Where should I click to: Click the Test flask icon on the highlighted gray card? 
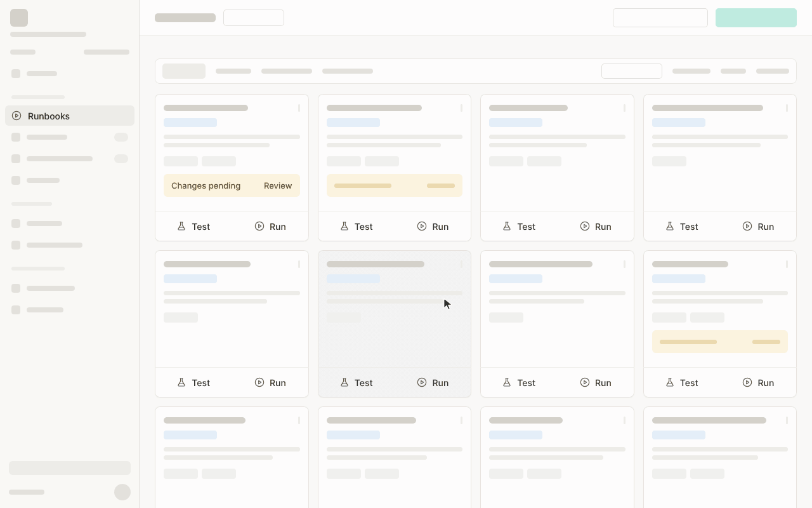coord(344,382)
